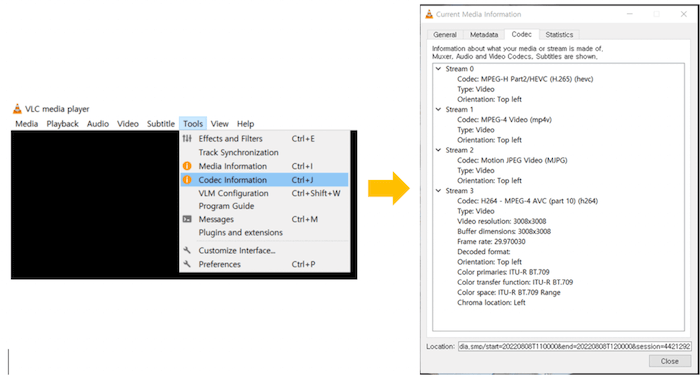This screenshot has width=700, height=377.
Task: Collapse the Stream 0 tree node
Action: (x=438, y=69)
